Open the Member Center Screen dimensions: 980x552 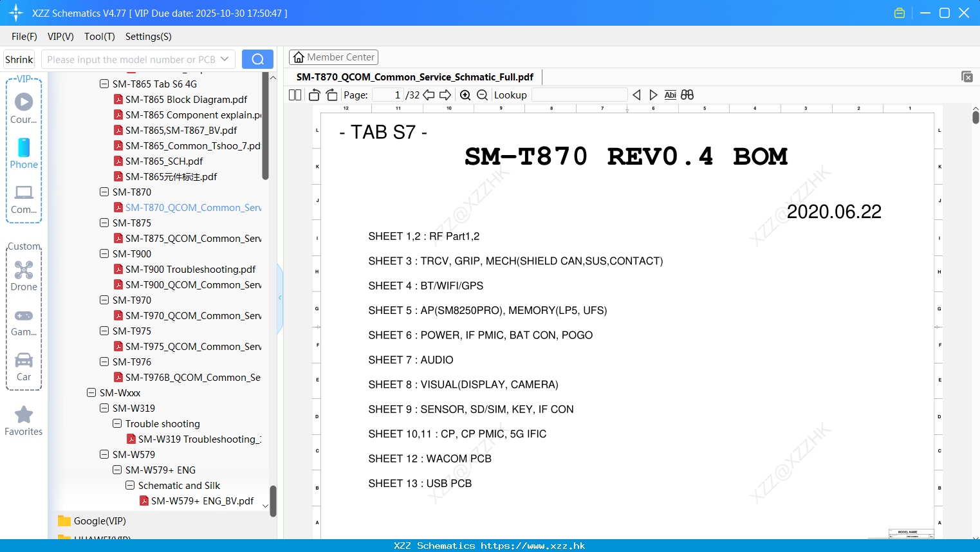coord(333,57)
